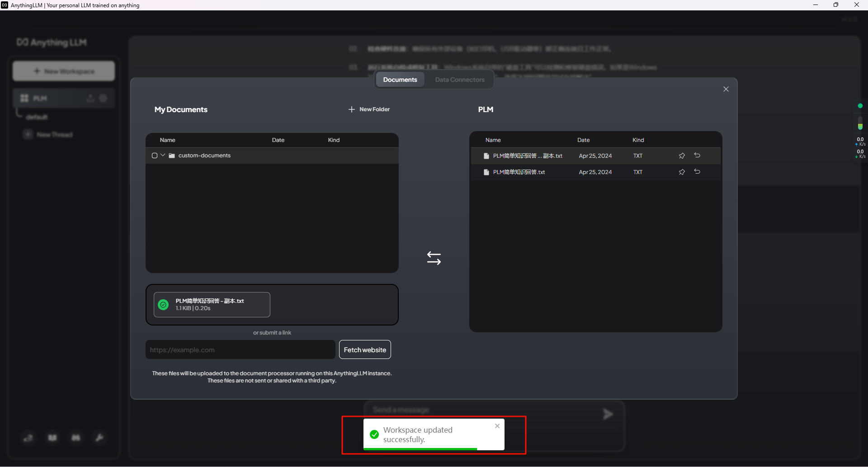Click TXT kind of PLM简单知识回答...副本.txt

click(638, 156)
